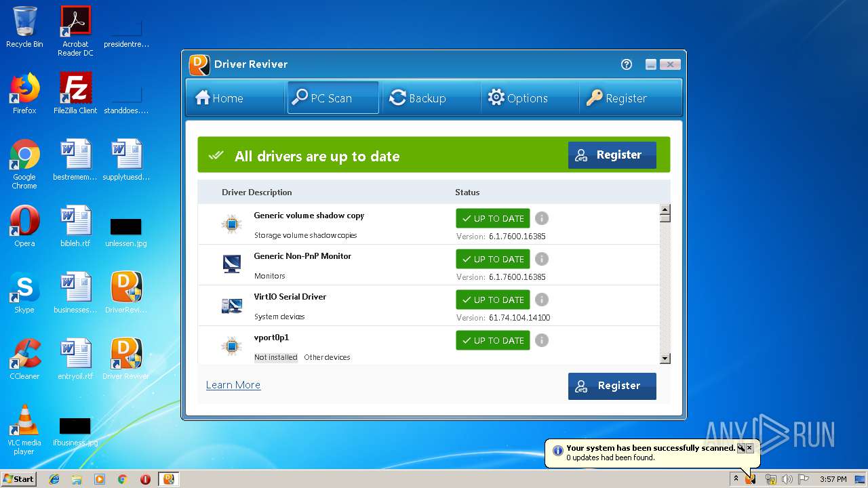The height and width of the screenshot is (488, 868).
Task: Select the Driver Reviver desktop shortcut
Action: (x=126, y=359)
